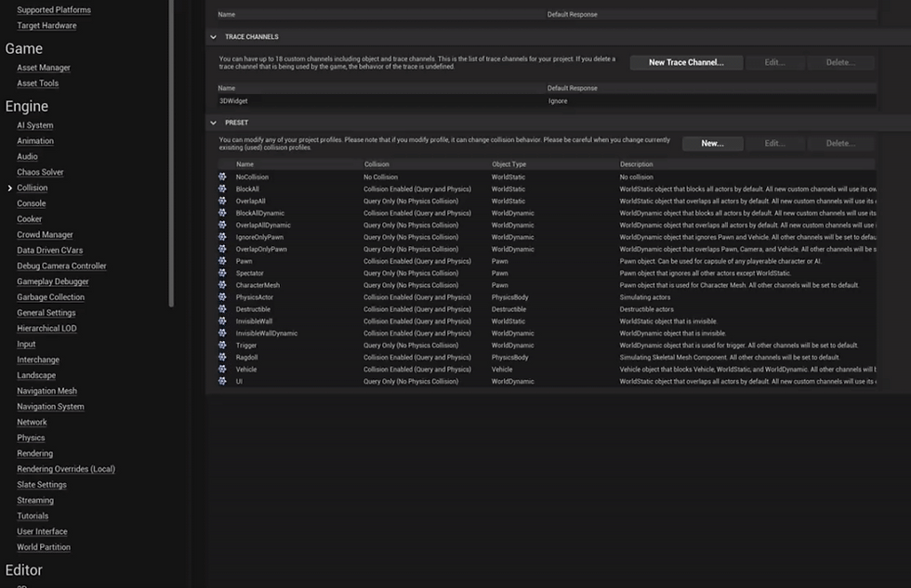Click the gear icon beside BlockAllDynamic preset
Viewport: 911px width, 588px height.
(x=222, y=213)
